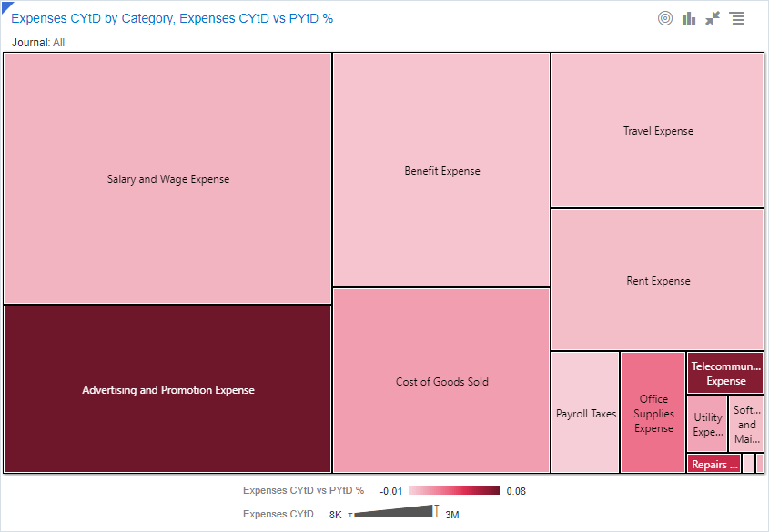Open the bar chart visualization type icon
This screenshot has width=769, height=532.
(689, 18)
